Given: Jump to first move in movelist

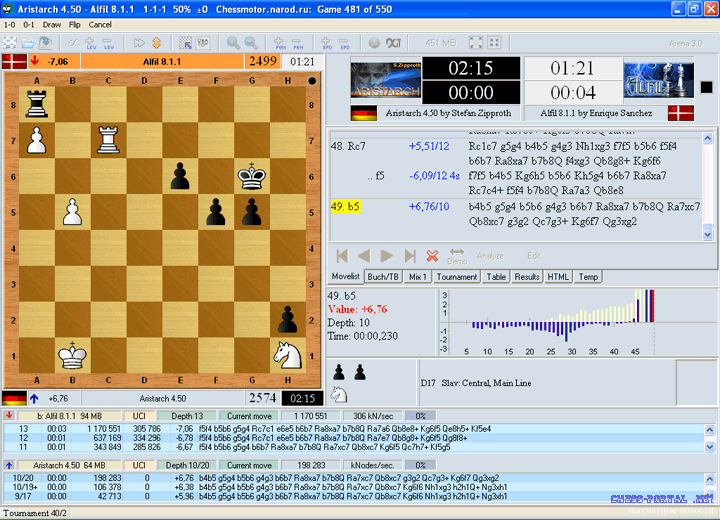Looking at the screenshot, I should click(x=342, y=256).
